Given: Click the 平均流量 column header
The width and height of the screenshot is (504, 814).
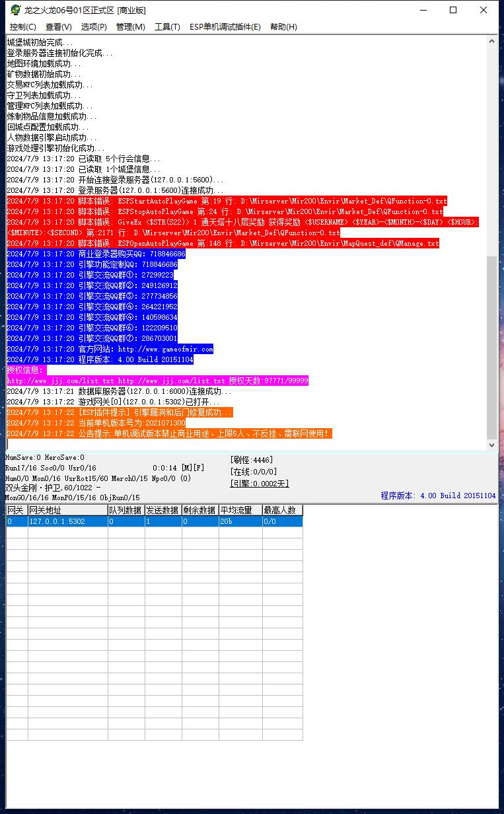Looking at the screenshot, I should (240, 510).
